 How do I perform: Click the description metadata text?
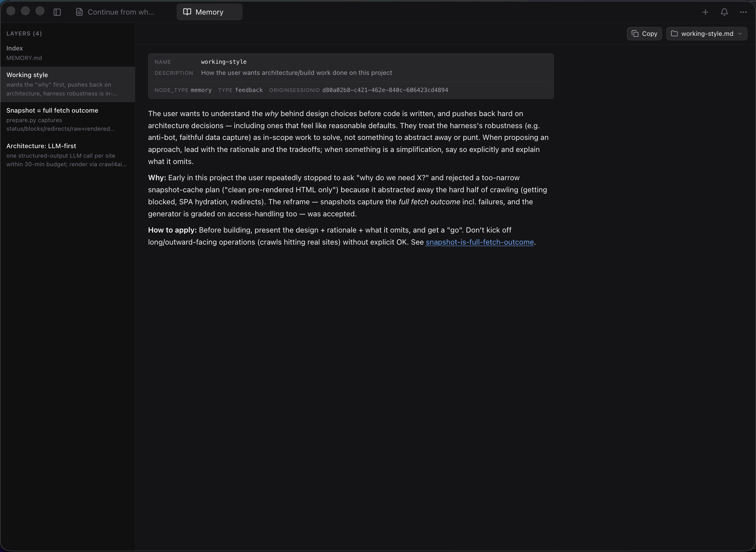[x=296, y=73]
